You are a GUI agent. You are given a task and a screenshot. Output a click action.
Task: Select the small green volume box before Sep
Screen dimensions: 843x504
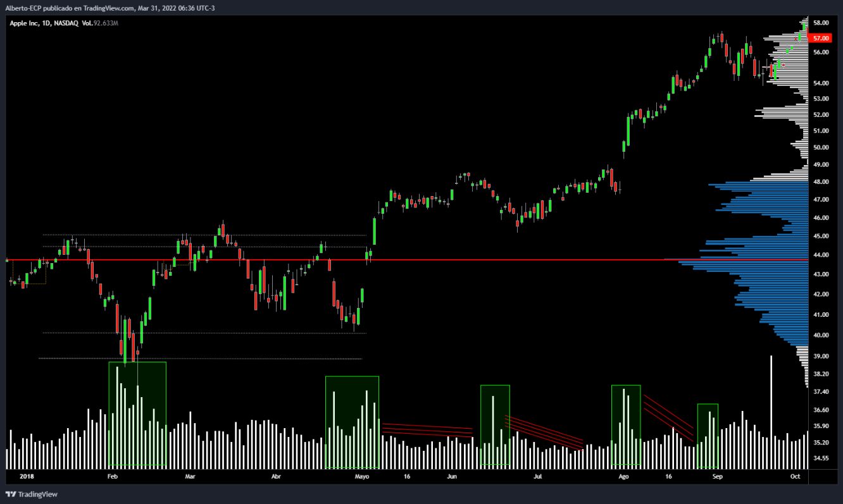[x=708, y=436]
